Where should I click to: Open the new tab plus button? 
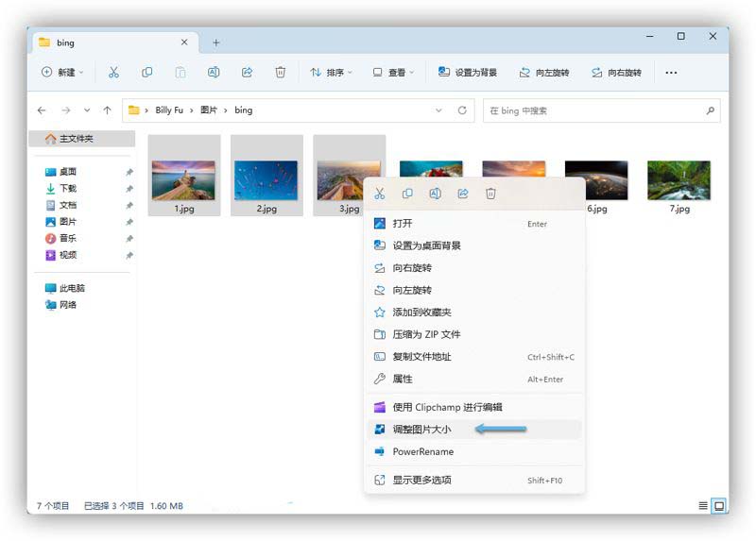[x=215, y=42]
